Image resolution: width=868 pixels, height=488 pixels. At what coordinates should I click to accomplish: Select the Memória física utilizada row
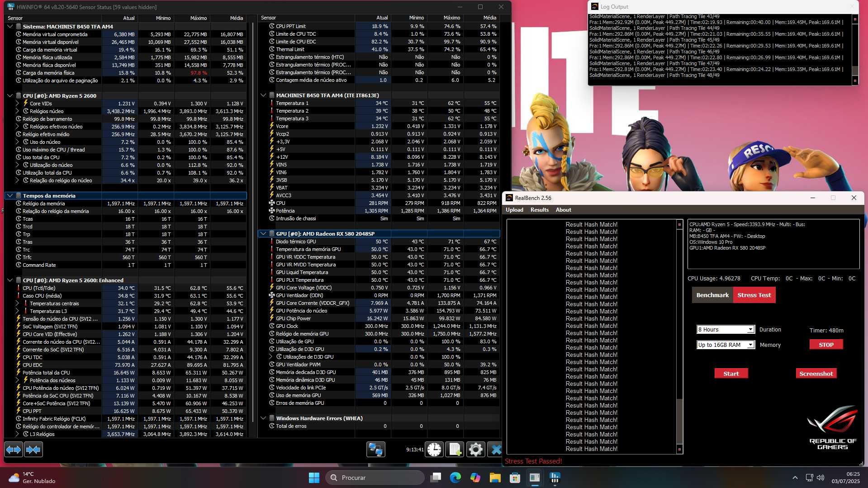126,57
